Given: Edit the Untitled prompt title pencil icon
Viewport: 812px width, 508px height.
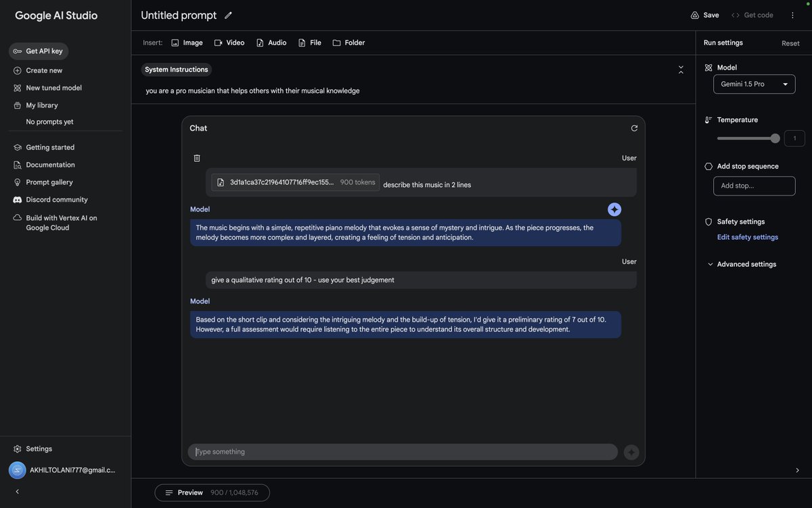Looking at the screenshot, I should (x=228, y=15).
